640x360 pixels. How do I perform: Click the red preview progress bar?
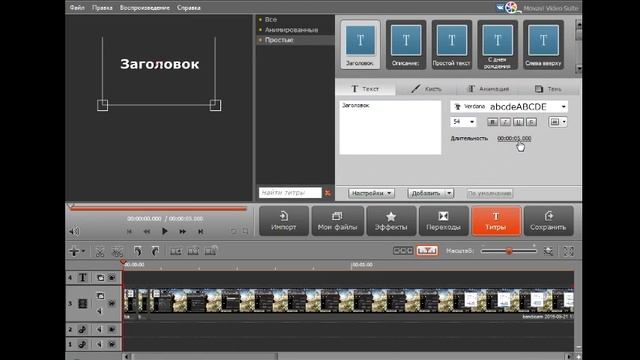158,209
